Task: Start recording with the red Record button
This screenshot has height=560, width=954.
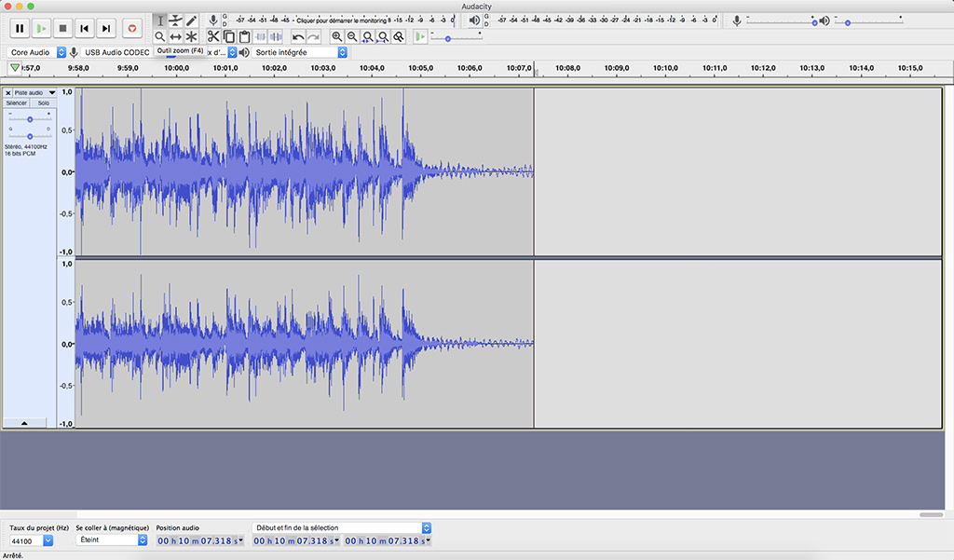Action: tap(132, 28)
